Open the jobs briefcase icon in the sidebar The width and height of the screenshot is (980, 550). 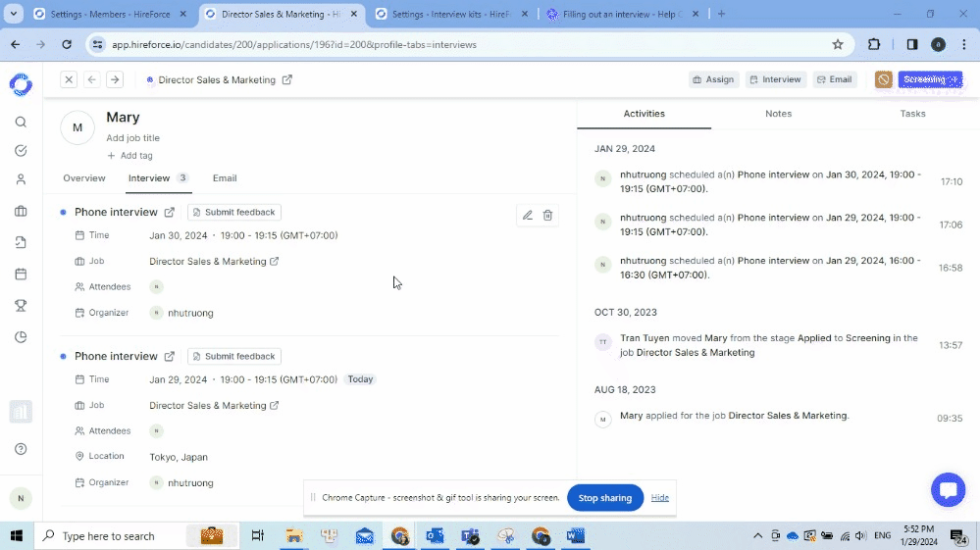[21, 211]
